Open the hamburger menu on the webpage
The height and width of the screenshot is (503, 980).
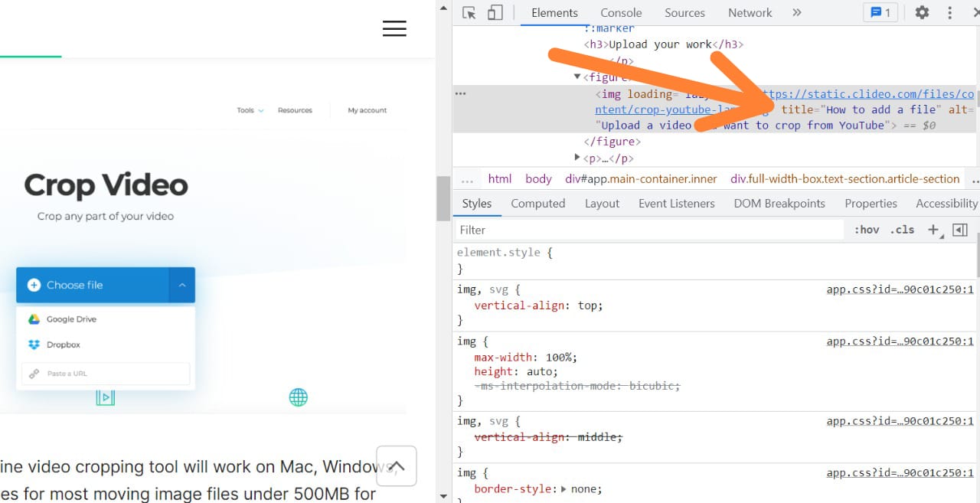tap(394, 28)
